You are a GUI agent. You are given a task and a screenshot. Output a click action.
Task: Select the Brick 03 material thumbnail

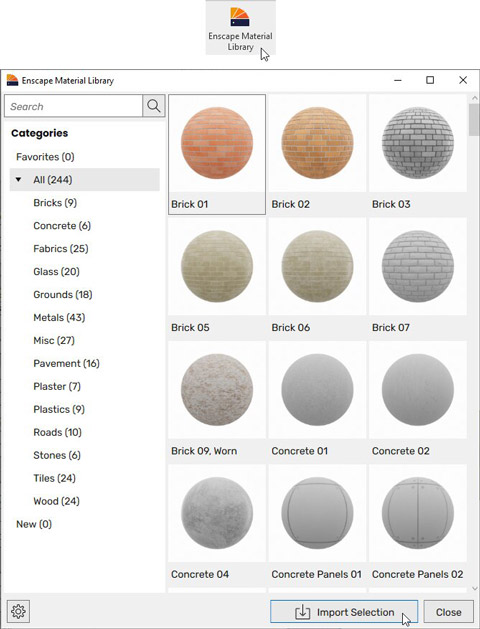click(417, 154)
